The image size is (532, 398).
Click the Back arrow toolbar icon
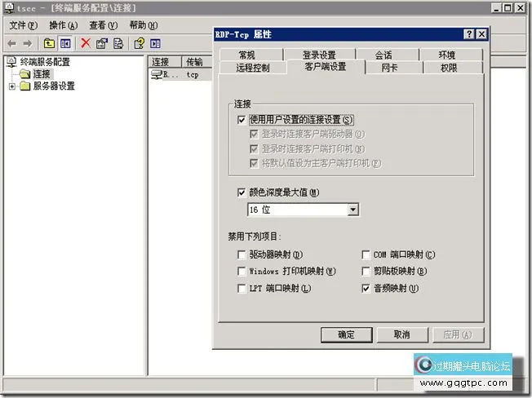pyautogui.click(x=12, y=43)
